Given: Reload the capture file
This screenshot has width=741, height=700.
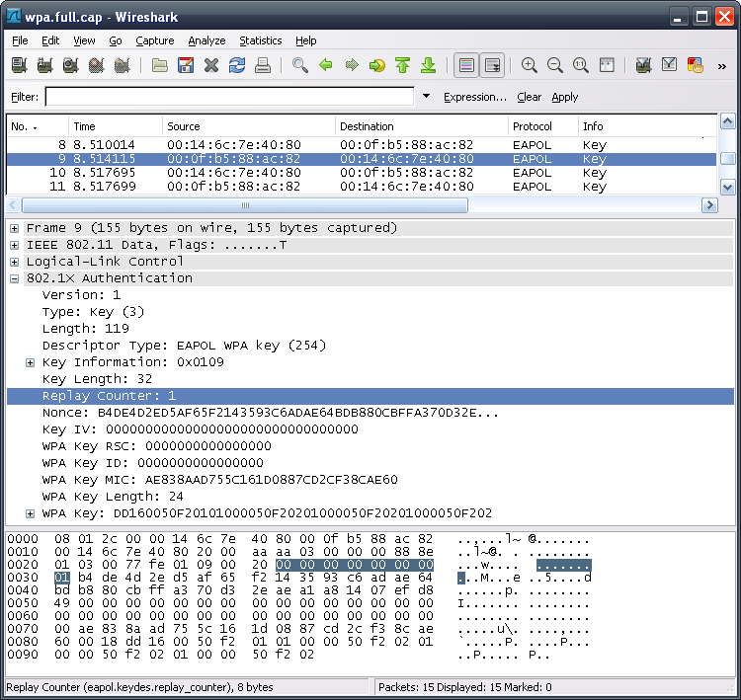Looking at the screenshot, I should (237, 65).
